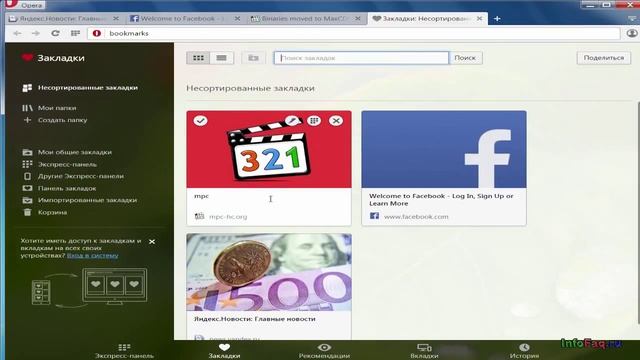Select Несортированные закладки in sidebar
640x360 pixels.
coord(80,88)
